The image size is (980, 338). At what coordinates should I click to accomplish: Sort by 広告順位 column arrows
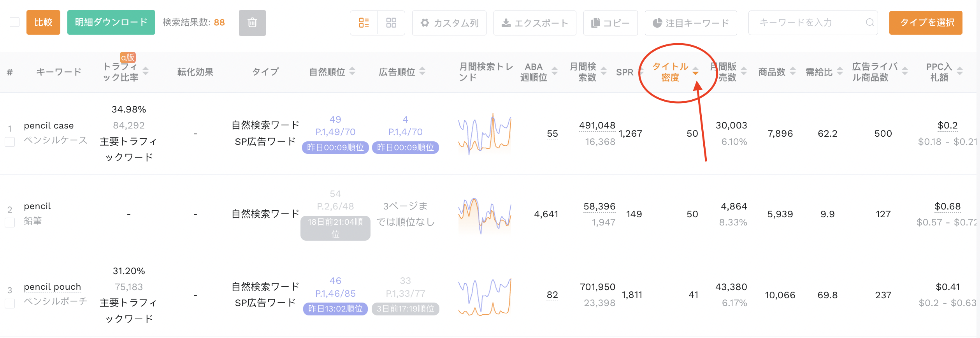tap(422, 72)
